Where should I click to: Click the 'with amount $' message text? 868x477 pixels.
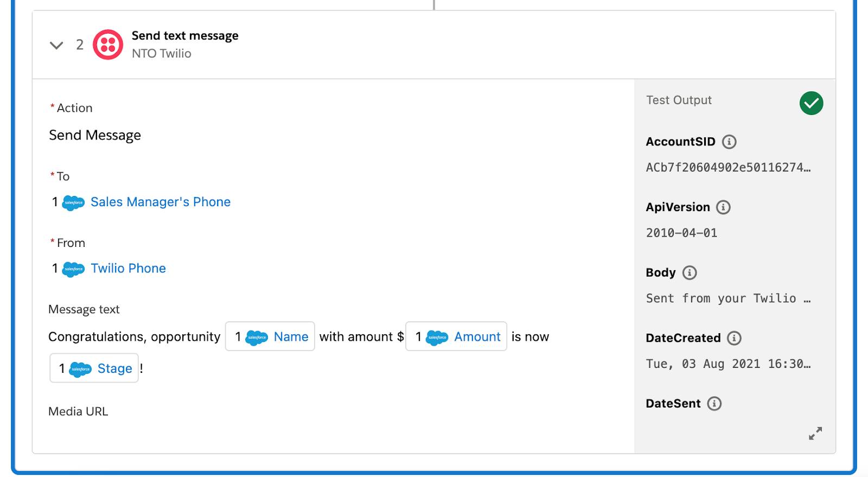361,336
